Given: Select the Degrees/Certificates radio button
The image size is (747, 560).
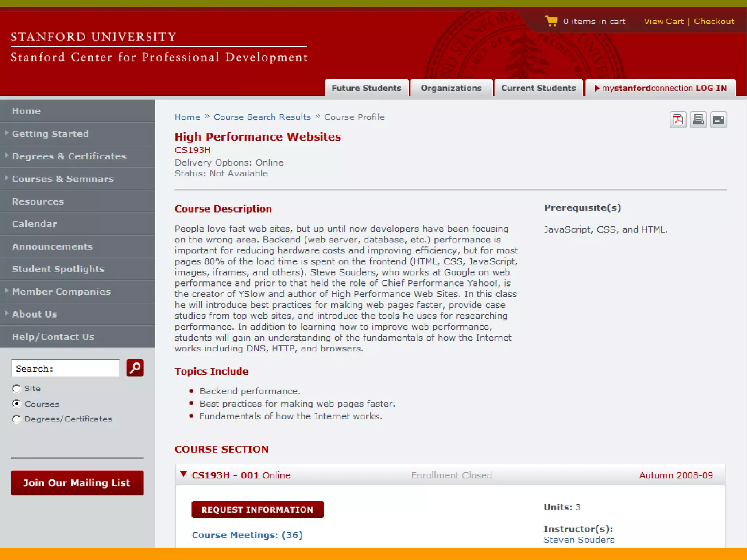Looking at the screenshot, I should point(16,419).
